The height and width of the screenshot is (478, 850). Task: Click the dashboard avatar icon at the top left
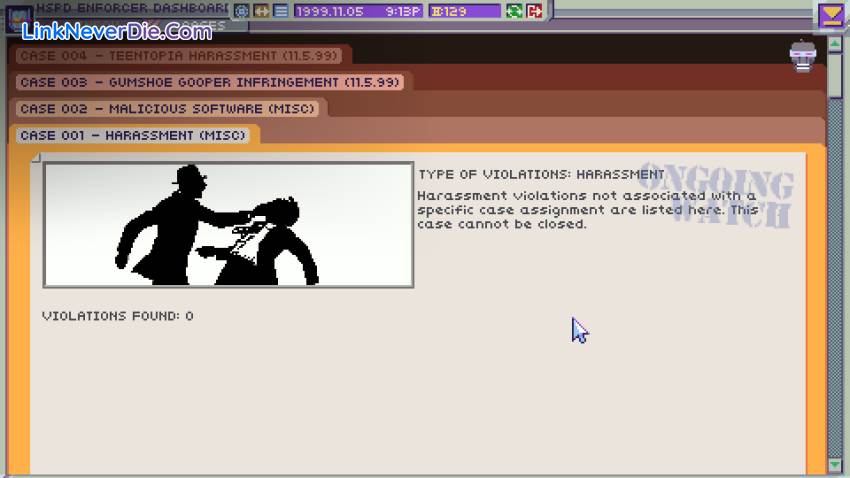pos(19,17)
